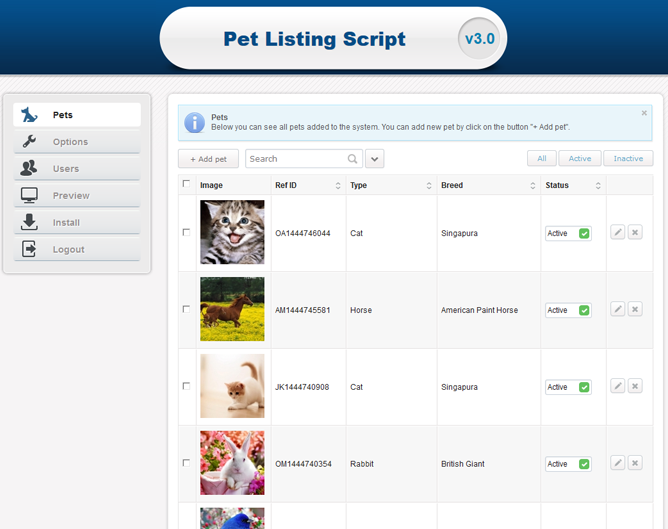
Task: Select Logout in the sidebar
Action: point(77,249)
